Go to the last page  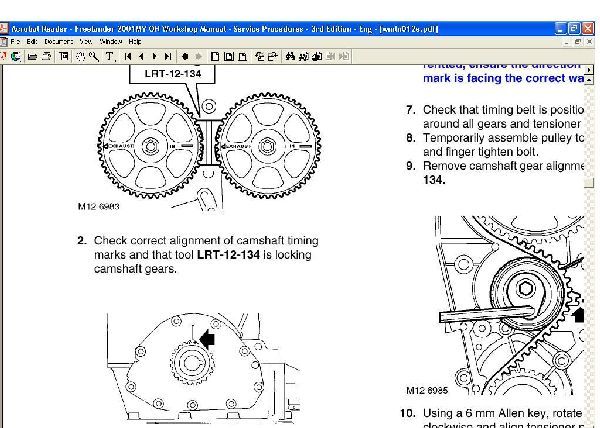tap(168, 57)
